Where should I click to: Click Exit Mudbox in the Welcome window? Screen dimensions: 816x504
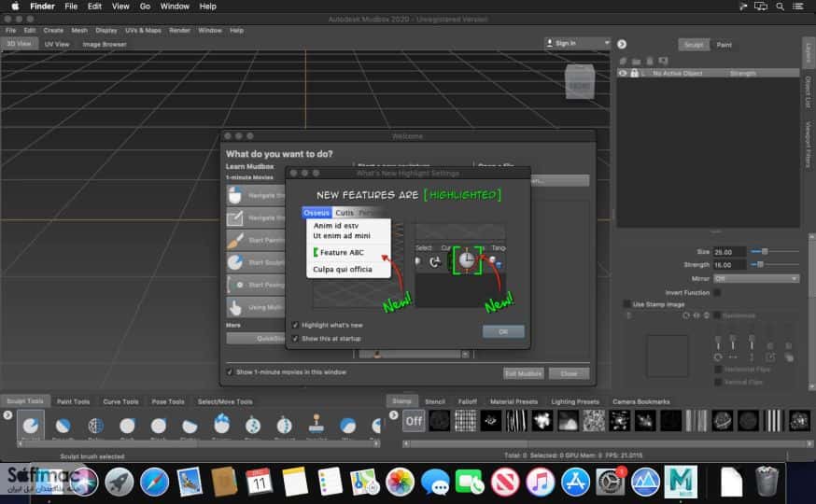[524, 373]
